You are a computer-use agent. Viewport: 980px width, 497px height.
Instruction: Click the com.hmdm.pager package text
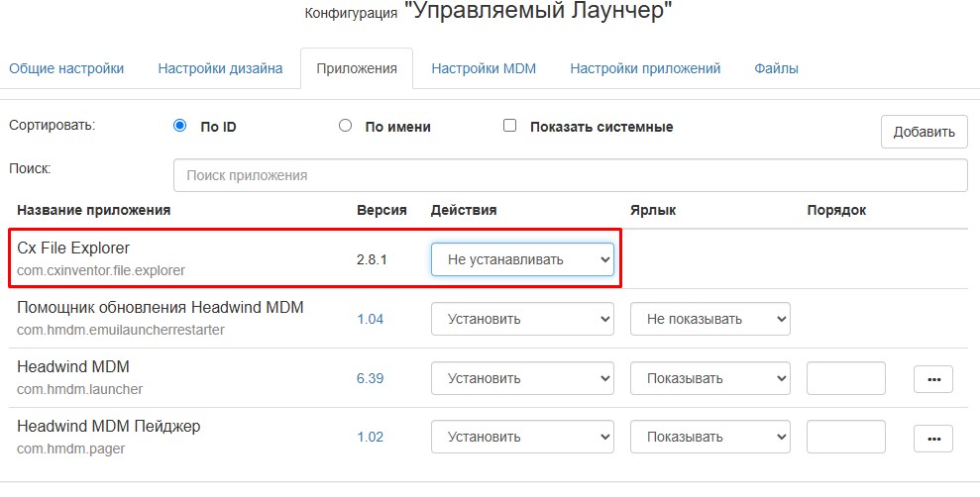coord(71,448)
